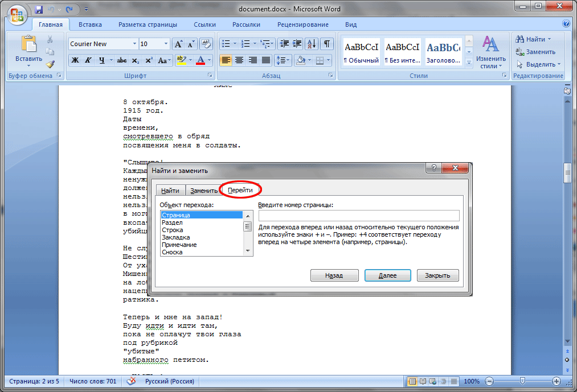This screenshot has height=392, width=577.
Task: Click the Increase Font Size icon
Action: point(178,44)
